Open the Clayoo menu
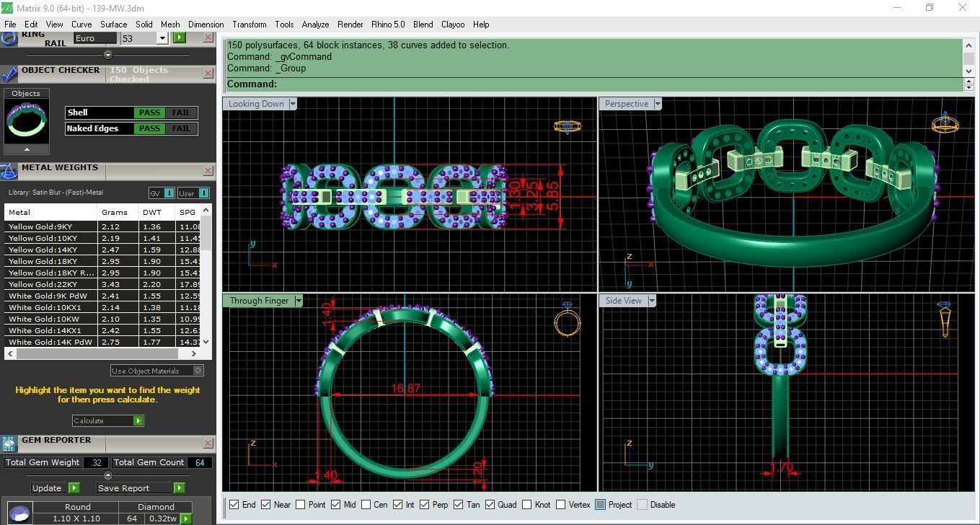 tap(453, 24)
